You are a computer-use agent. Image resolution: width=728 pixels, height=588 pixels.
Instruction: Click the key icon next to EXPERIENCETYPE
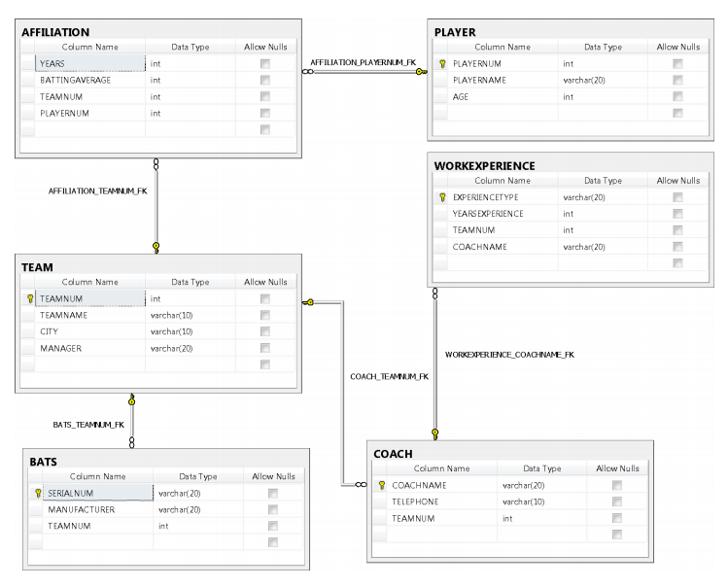point(442,196)
